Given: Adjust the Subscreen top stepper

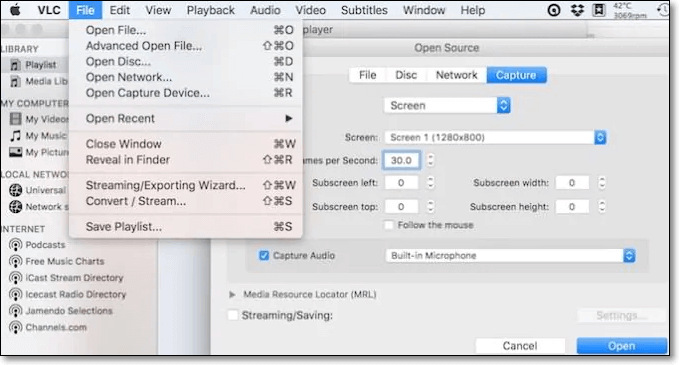Looking at the screenshot, I should 430,207.
